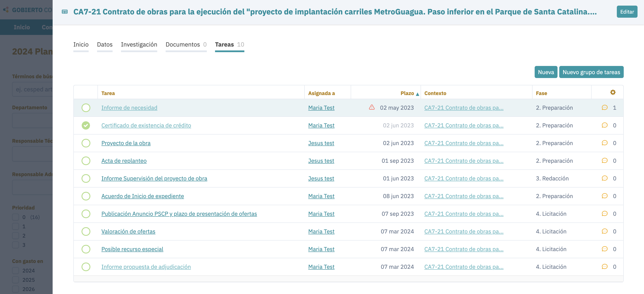644x294 pixels.
Task: Open the Acta de replanteo task
Action: pyautogui.click(x=124, y=161)
